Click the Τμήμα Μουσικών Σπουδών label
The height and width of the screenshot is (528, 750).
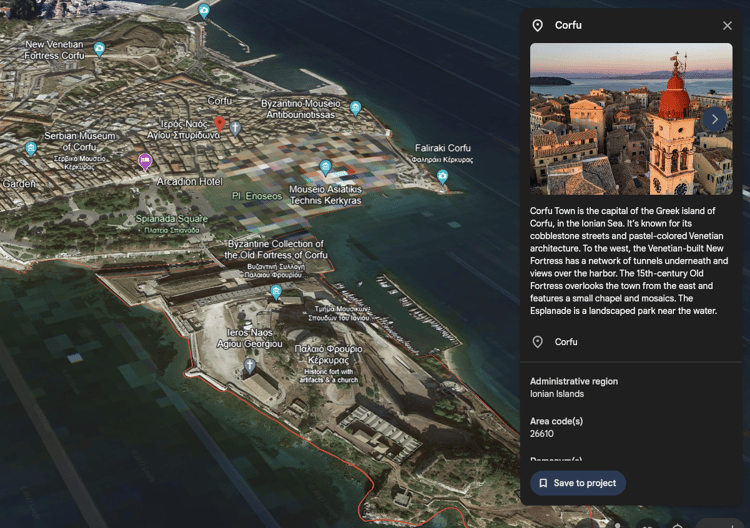click(x=339, y=313)
